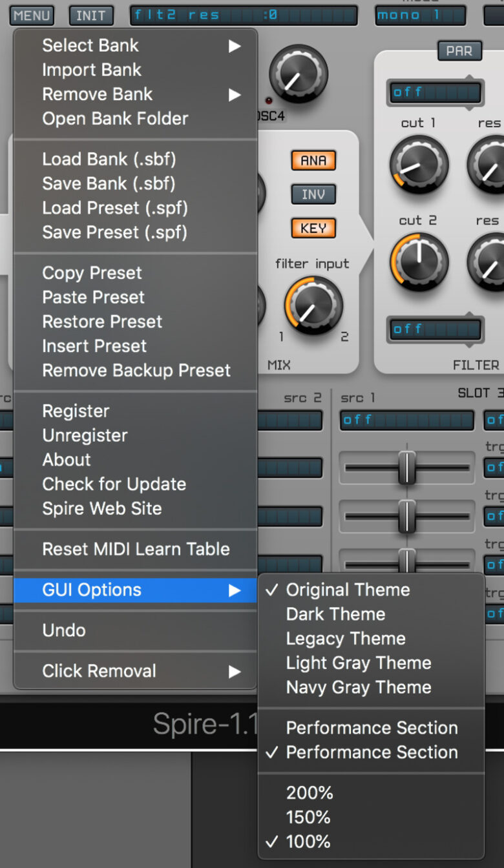Set GUI scale to 150%
504x868 pixels.
coord(372,818)
